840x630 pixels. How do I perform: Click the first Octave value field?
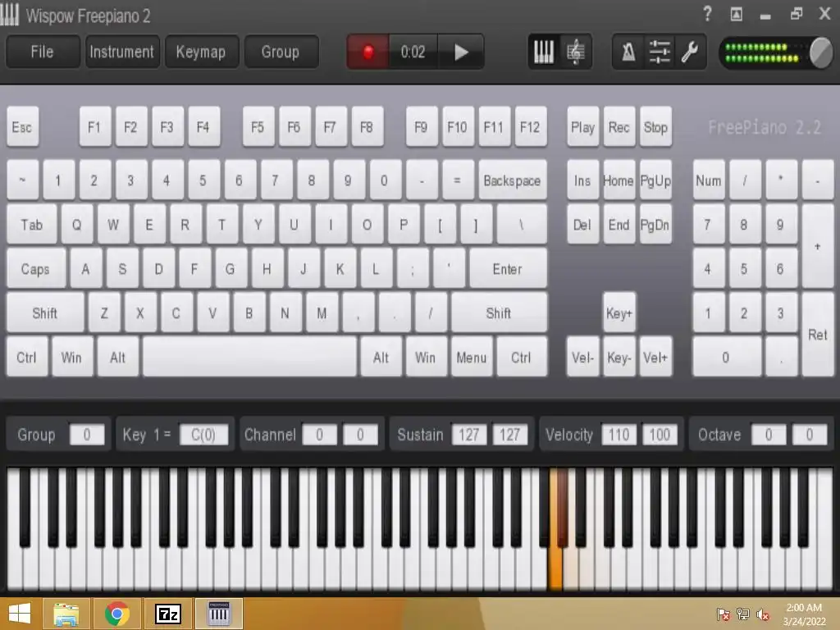click(769, 435)
